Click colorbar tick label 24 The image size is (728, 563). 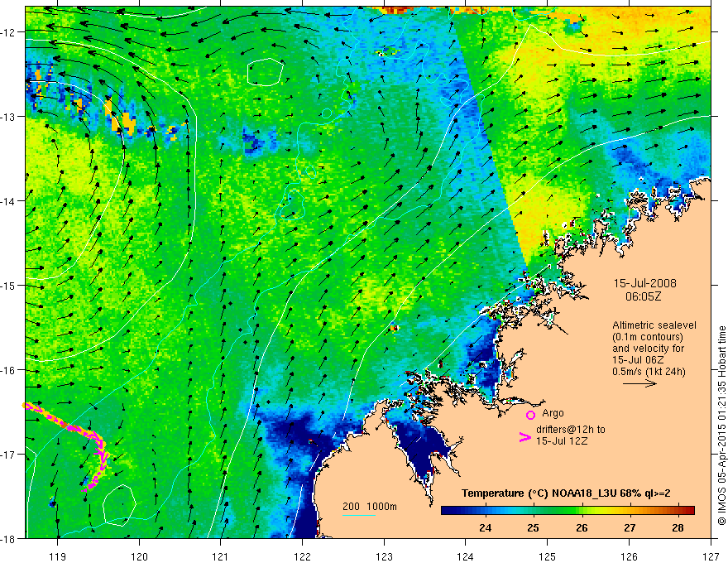[x=485, y=527]
